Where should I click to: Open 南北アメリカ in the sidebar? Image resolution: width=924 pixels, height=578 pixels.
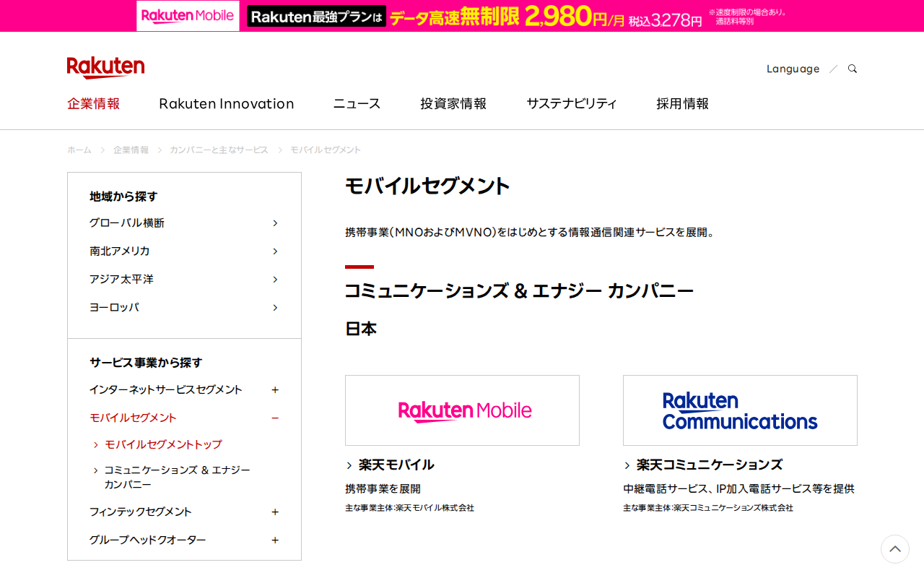[x=120, y=251]
